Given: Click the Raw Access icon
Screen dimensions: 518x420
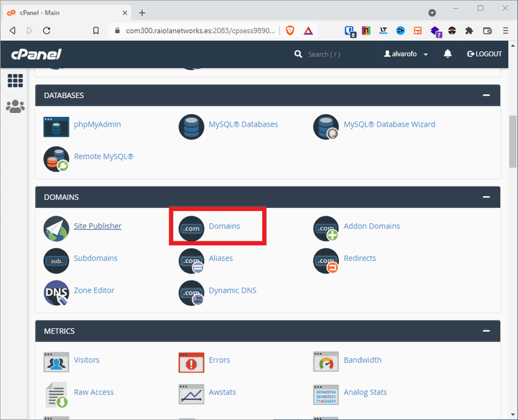Looking at the screenshot, I should [56, 395].
